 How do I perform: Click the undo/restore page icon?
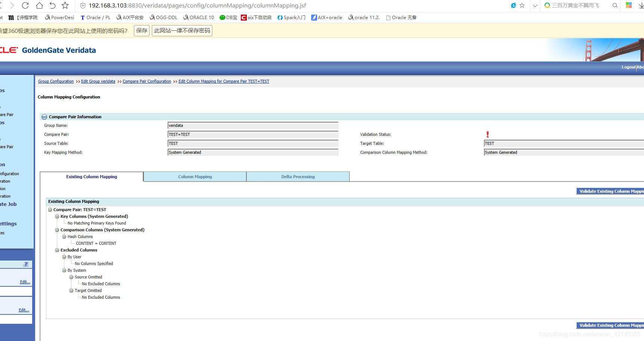tap(52, 5)
